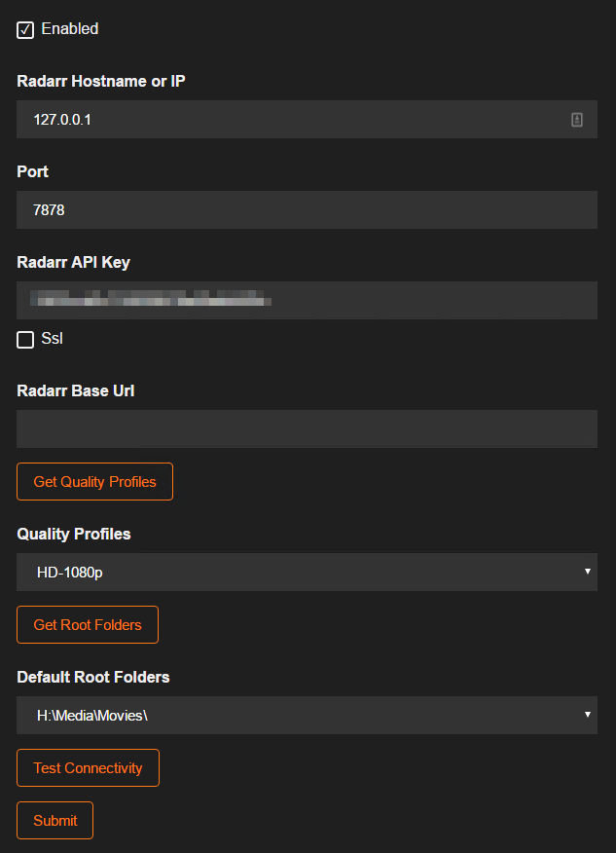This screenshot has width=616, height=853.
Task: Disable the Enabled checkbox
Action: tap(24, 29)
